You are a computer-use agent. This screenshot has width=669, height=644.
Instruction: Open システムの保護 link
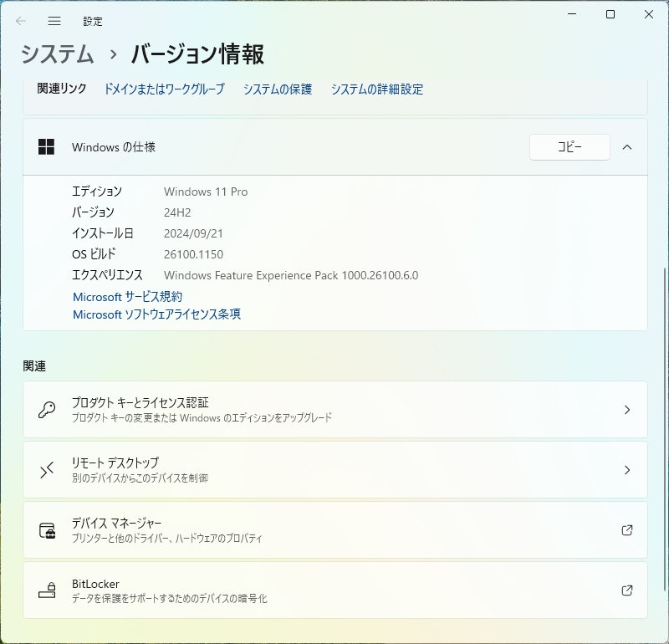pos(278,89)
